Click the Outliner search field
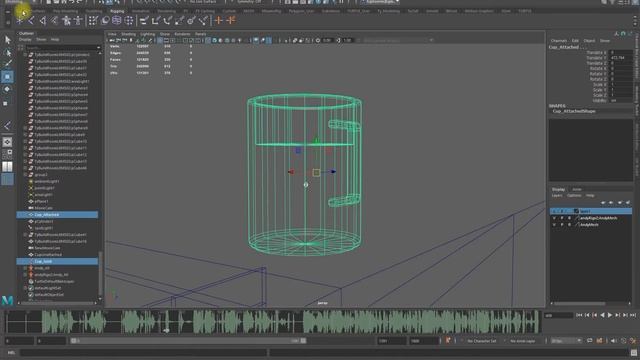The image size is (640, 360). pos(62,47)
